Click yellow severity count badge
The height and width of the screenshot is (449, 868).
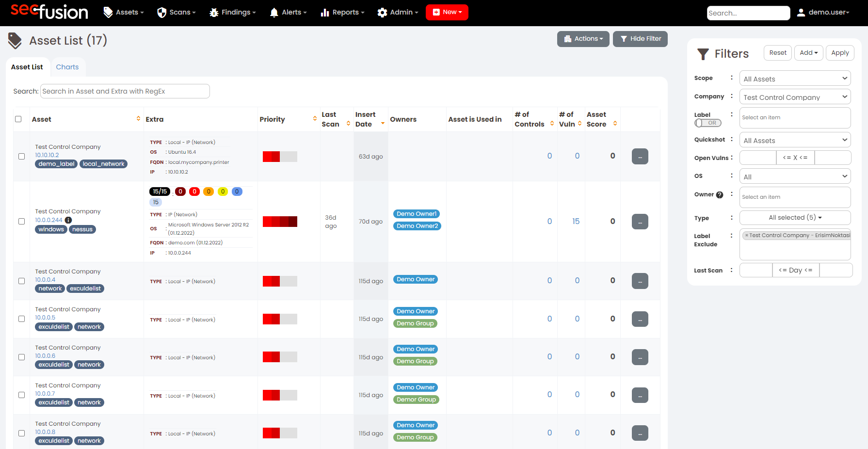[223, 192]
